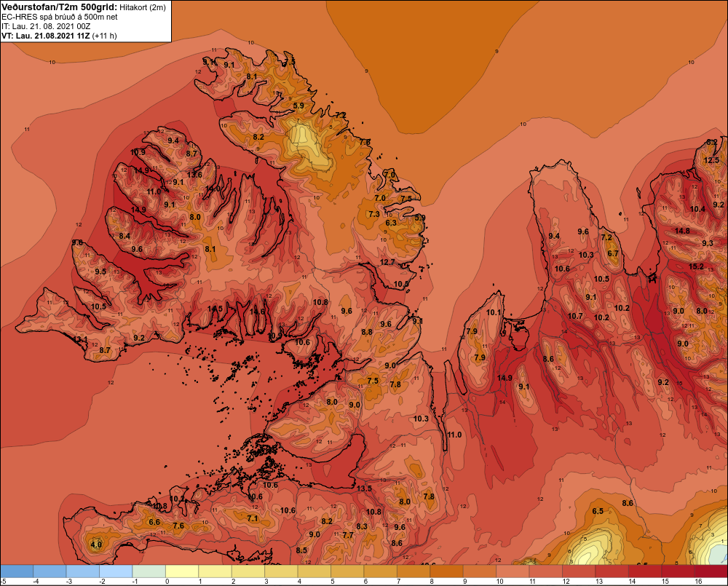Click the initial time 'IT: Lau. 21. 08. 2021 00Z'
Image resolution: width=728 pixels, height=586 pixels.
coord(46,26)
